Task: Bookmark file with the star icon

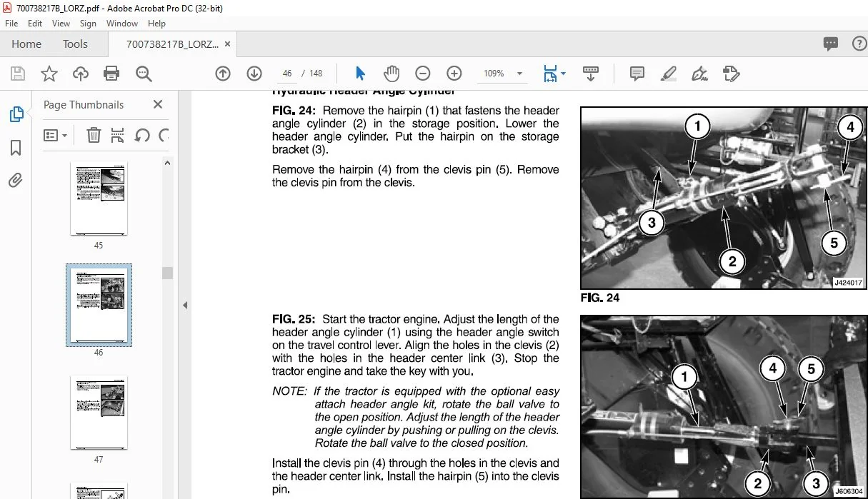Action: [x=49, y=74]
